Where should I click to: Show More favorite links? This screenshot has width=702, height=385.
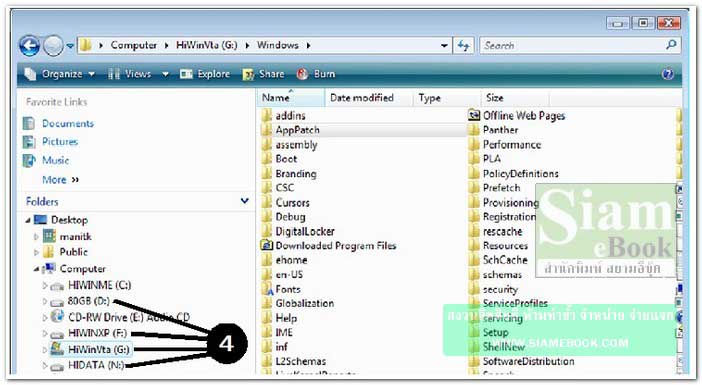point(60,180)
